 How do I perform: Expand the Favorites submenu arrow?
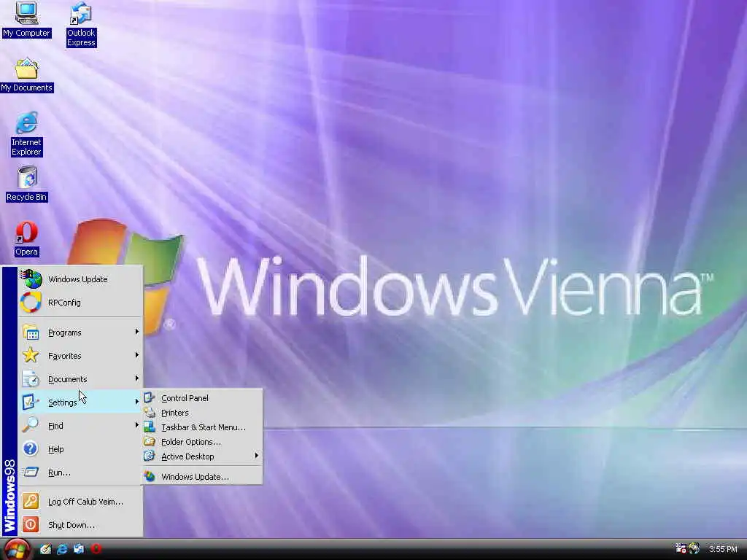coord(136,355)
